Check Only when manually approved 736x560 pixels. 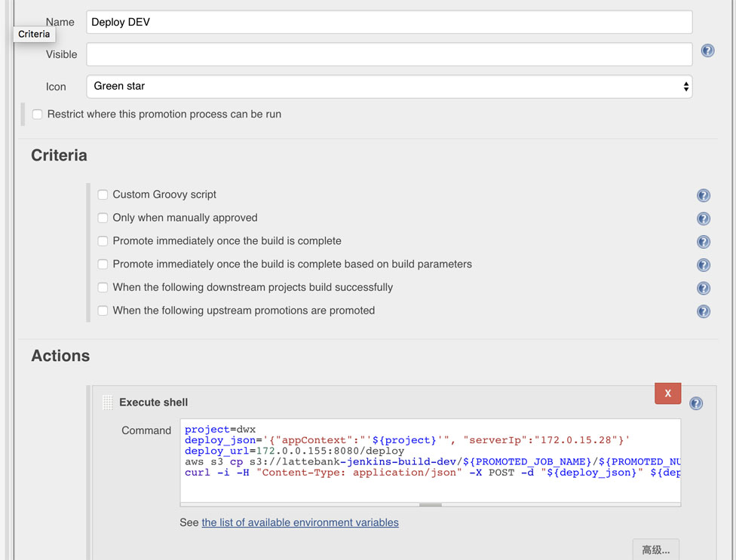click(x=103, y=218)
